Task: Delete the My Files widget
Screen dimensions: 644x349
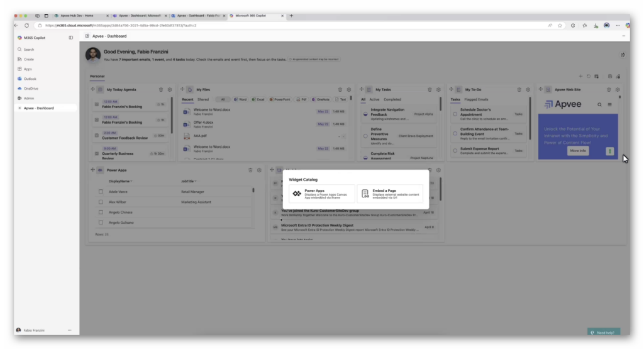Action: click(x=340, y=89)
